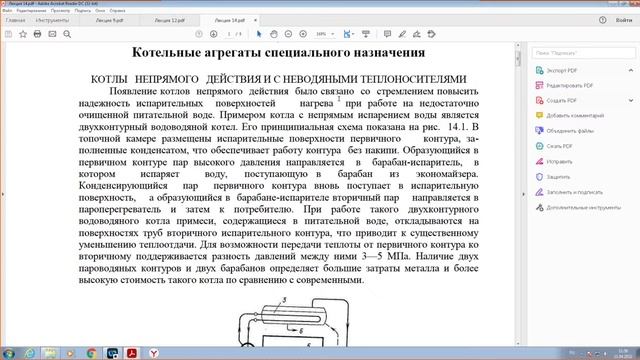The width and height of the screenshot is (640, 360).
Task: Open Google Chrome from the taskbar
Action: (x=91, y=353)
